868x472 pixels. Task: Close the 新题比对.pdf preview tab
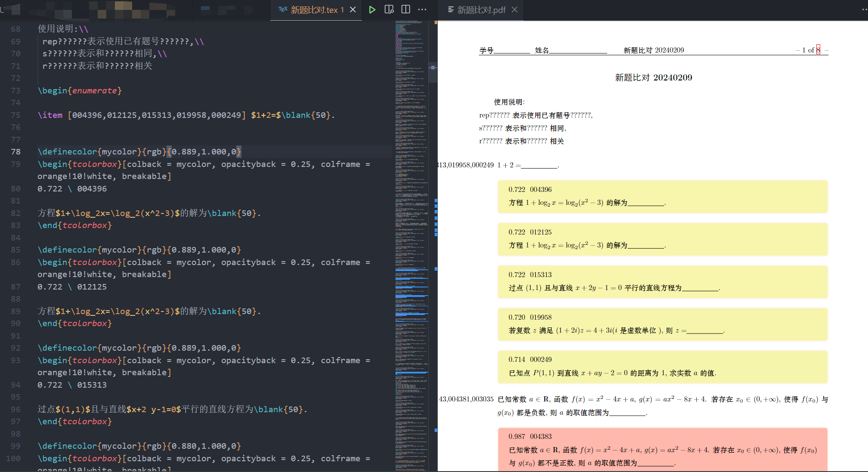coord(515,9)
